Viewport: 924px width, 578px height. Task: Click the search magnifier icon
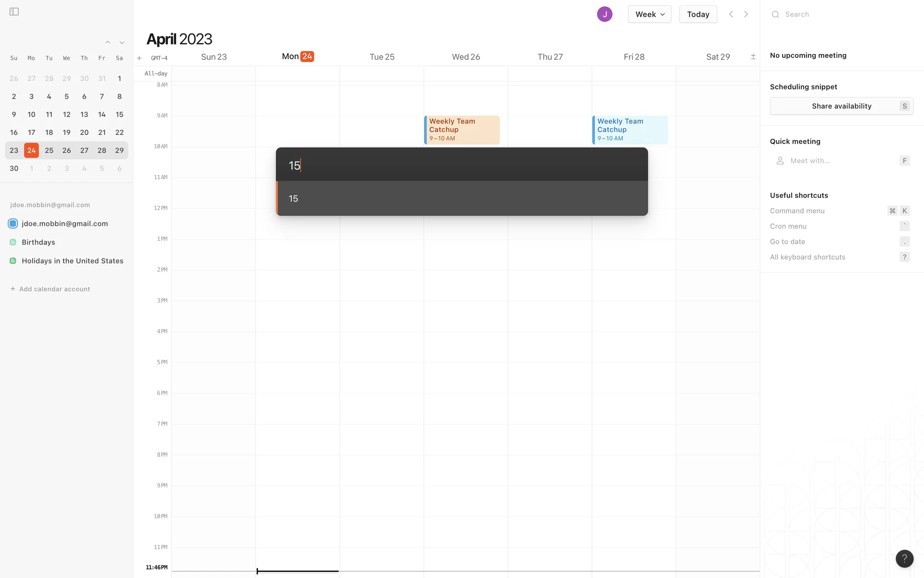pos(775,14)
